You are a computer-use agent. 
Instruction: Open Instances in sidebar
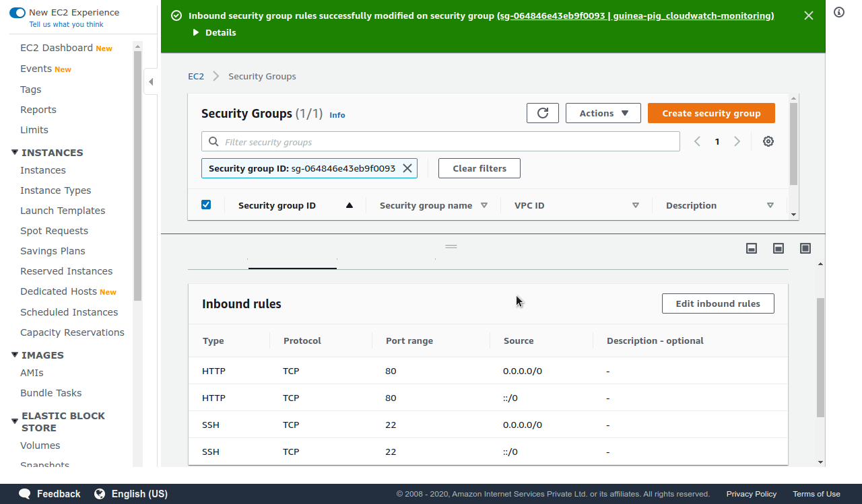pos(43,170)
